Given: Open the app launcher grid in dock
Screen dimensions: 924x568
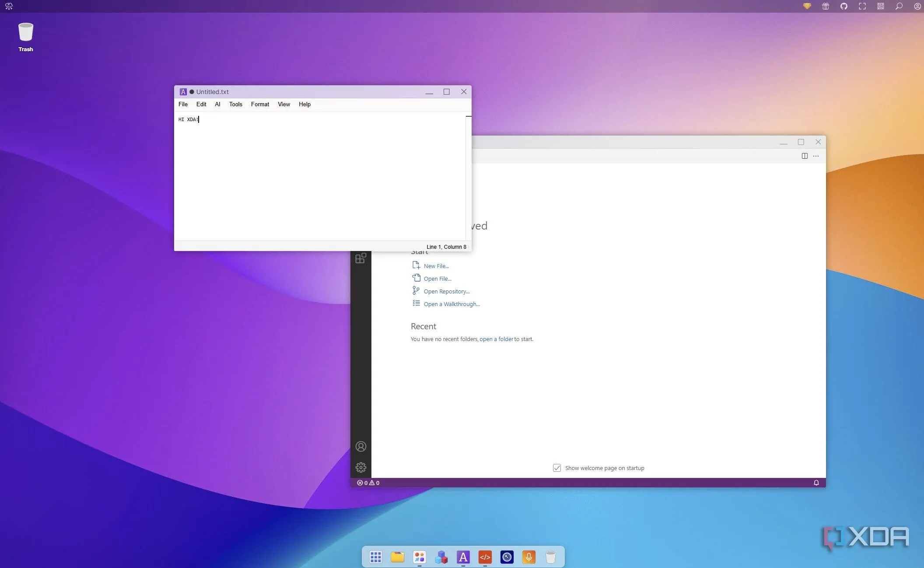Looking at the screenshot, I should click(x=375, y=557).
